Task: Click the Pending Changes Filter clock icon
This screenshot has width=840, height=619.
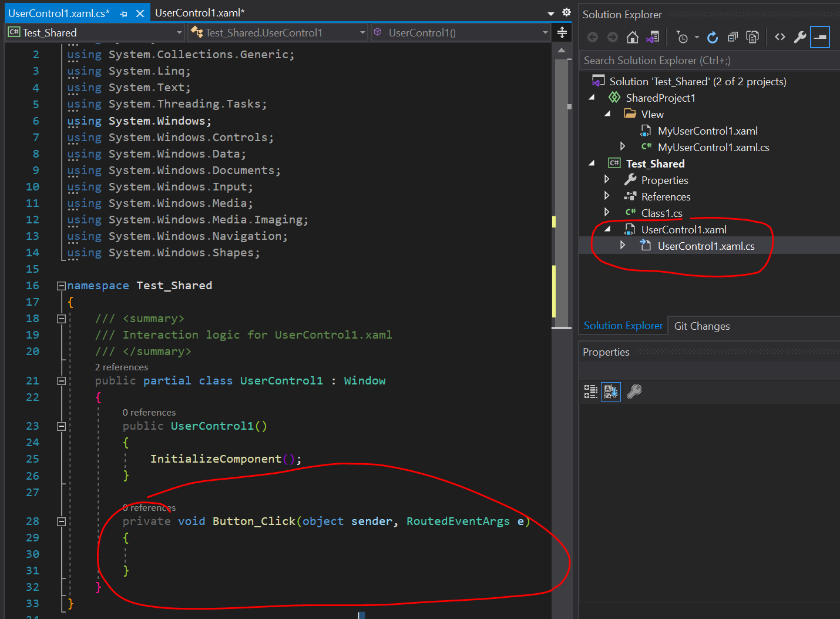Action: click(682, 38)
